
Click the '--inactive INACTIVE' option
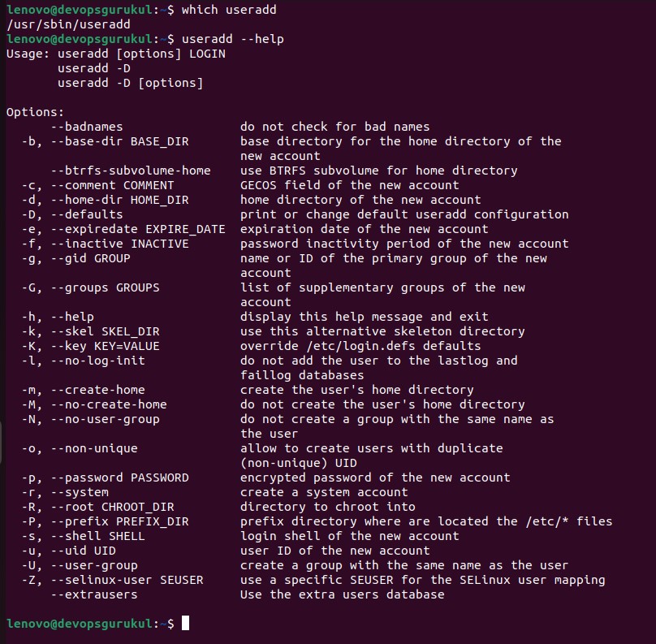pyautogui.click(x=119, y=244)
